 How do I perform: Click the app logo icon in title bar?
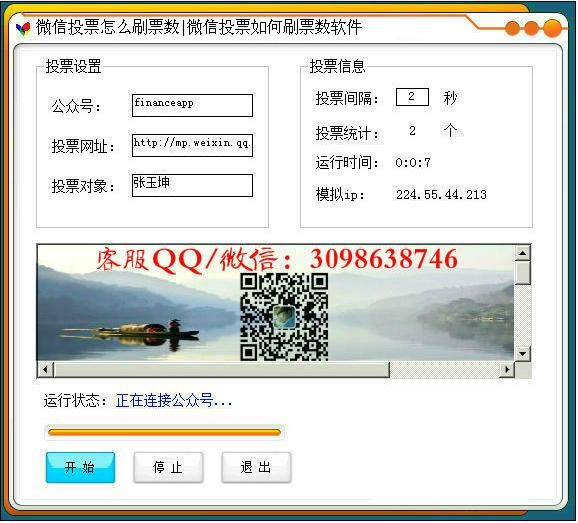click(23, 28)
